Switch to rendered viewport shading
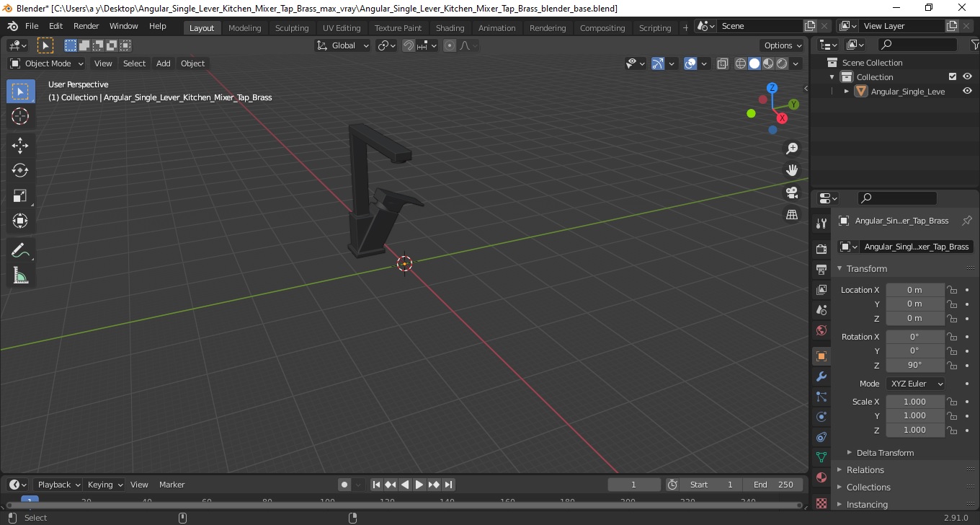This screenshot has height=525, width=980. click(x=782, y=63)
